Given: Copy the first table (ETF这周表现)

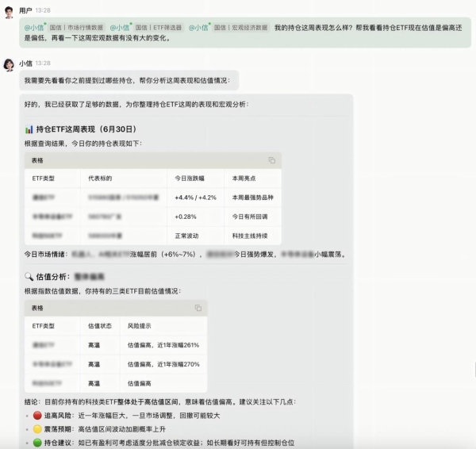Looking at the screenshot, I should tap(271, 160).
